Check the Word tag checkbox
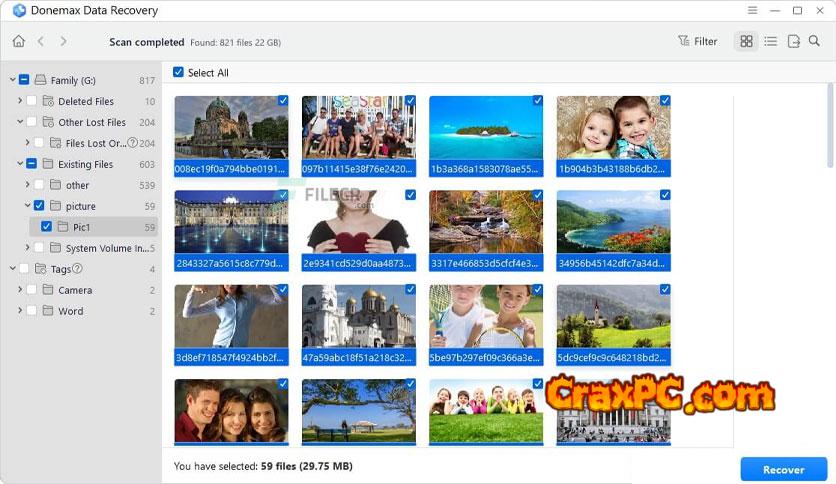Viewport: 836px width, 484px height. pyautogui.click(x=31, y=310)
